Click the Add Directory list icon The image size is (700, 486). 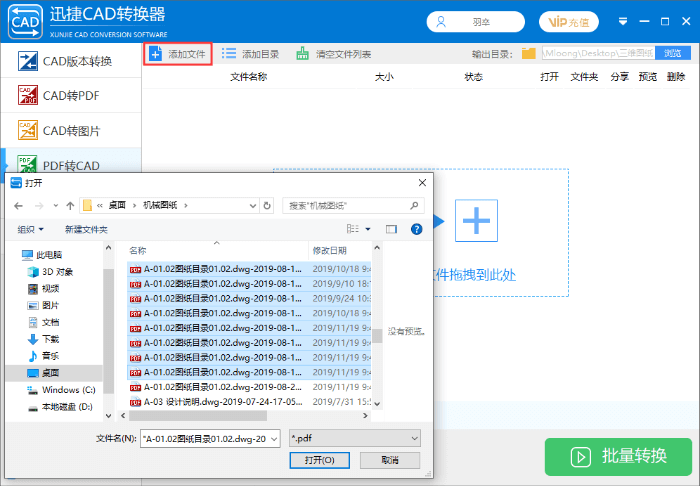[x=229, y=54]
